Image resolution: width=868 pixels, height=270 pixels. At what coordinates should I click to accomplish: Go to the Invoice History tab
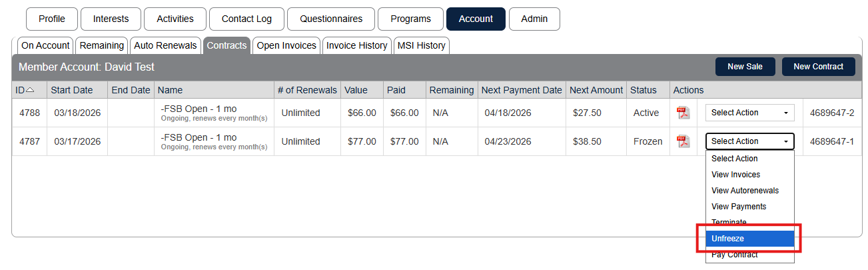point(357,45)
